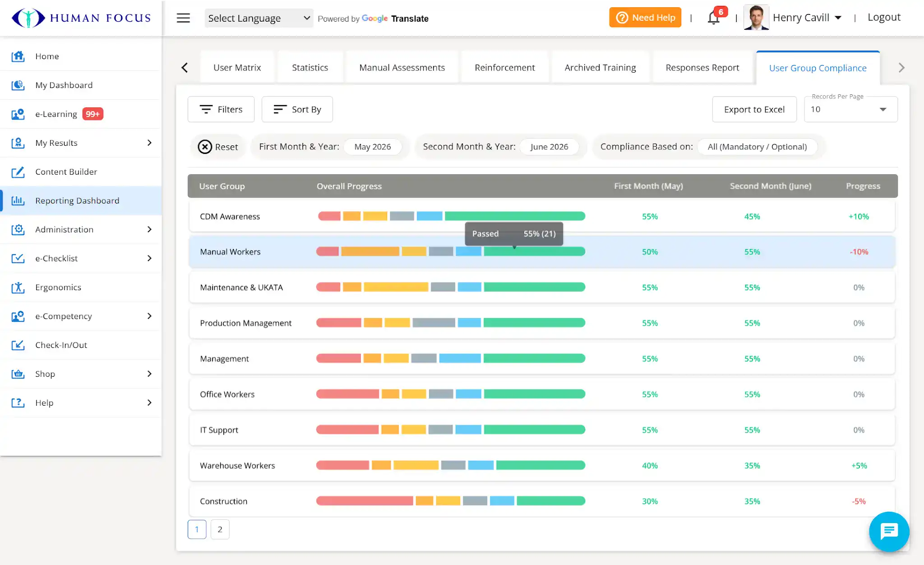The image size is (924, 565).
Task: Open the live chat bubble
Action: (x=889, y=531)
